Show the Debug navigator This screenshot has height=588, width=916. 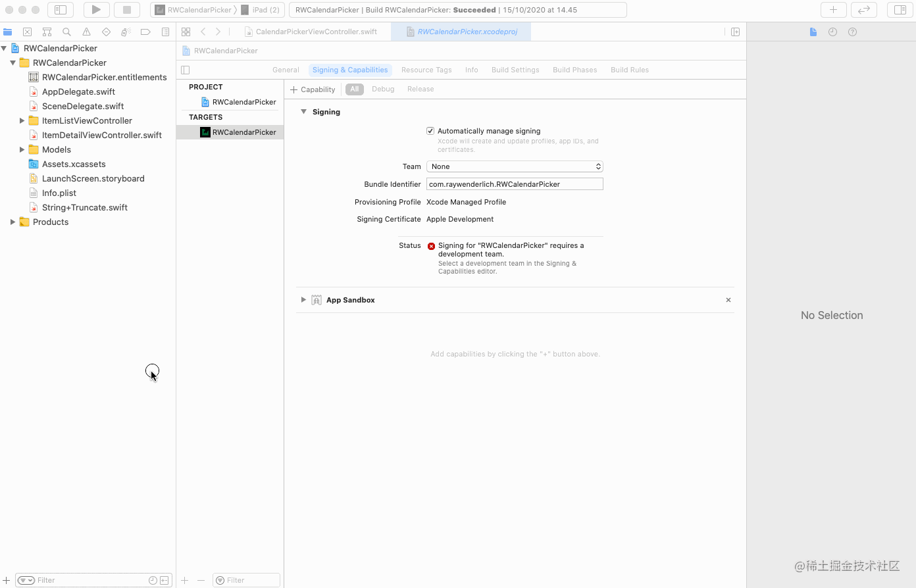126,32
